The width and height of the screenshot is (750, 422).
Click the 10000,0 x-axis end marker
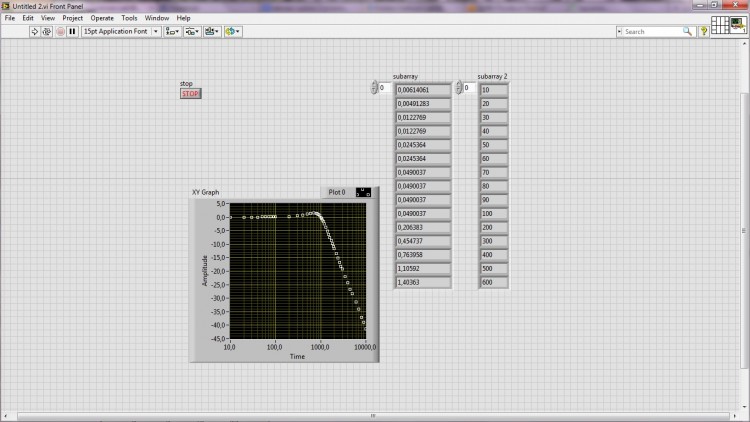click(x=365, y=347)
